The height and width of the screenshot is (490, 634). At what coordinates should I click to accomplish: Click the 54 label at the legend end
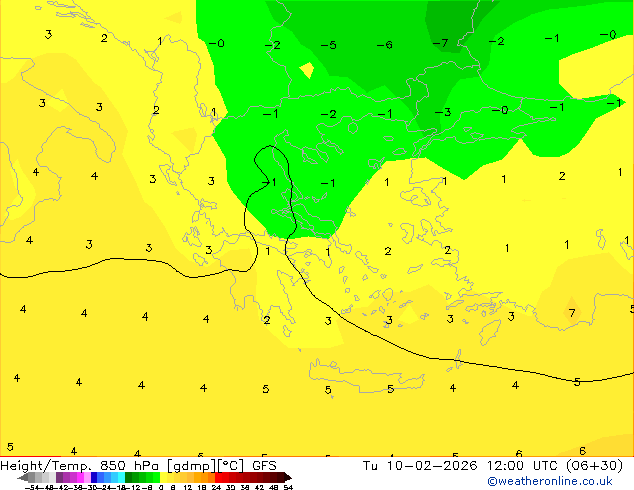click(288, 487)
